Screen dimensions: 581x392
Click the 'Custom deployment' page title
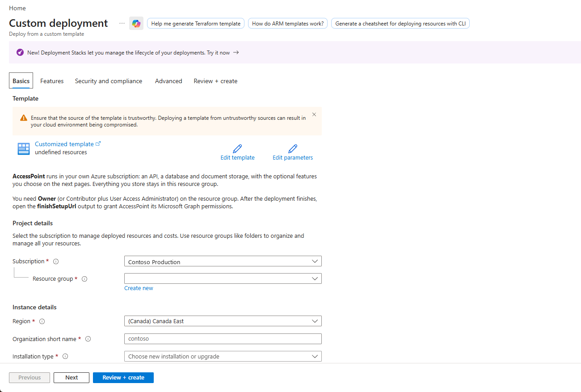tap(59, 23)
